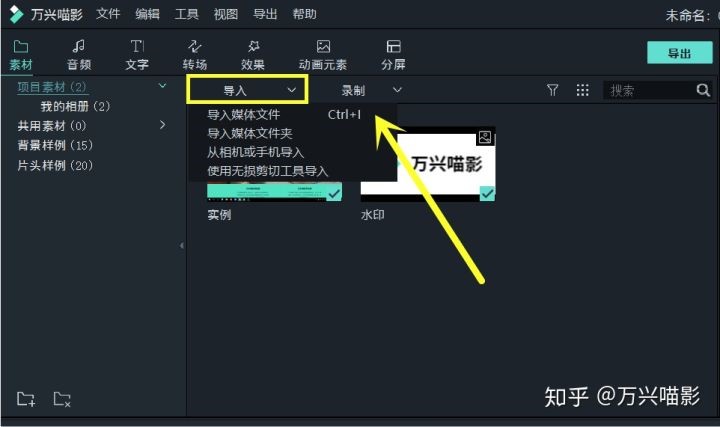Open the 导入 import dropdown
The height and width of the screenshot is (427, 720).
247,90
